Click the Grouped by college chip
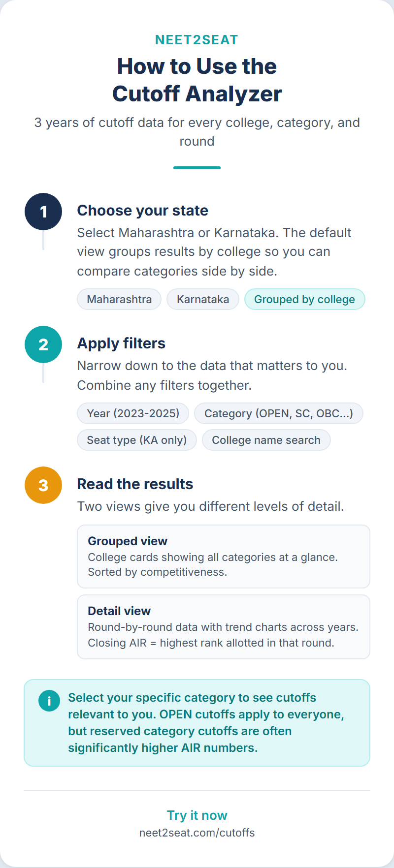The width and height of the screenshot is (394, 868). click(x=304, y=299)
